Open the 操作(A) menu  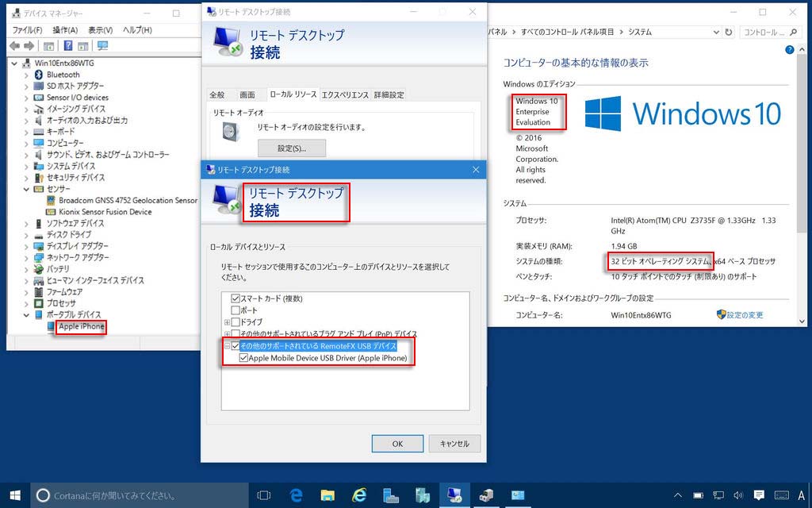click(65, 30)
